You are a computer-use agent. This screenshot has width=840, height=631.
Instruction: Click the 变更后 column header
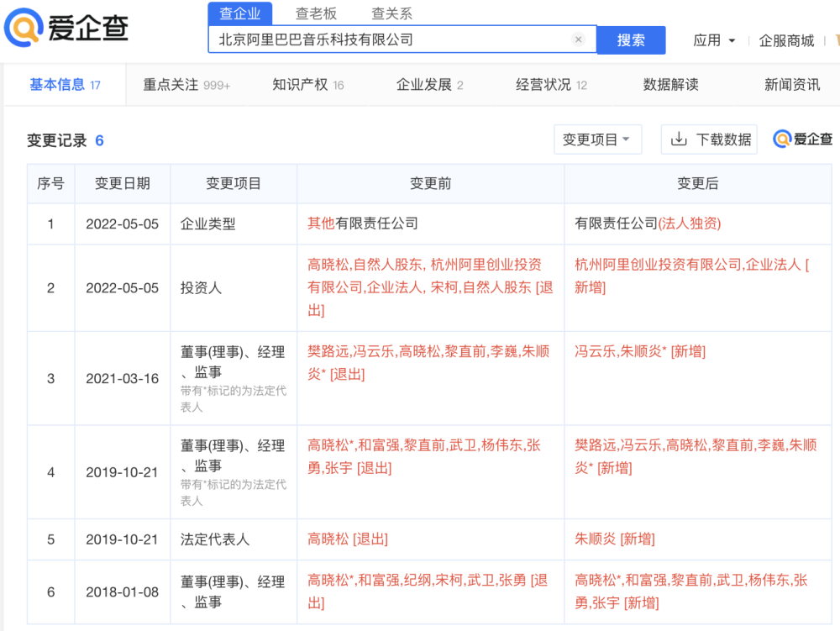click(698, 184)
